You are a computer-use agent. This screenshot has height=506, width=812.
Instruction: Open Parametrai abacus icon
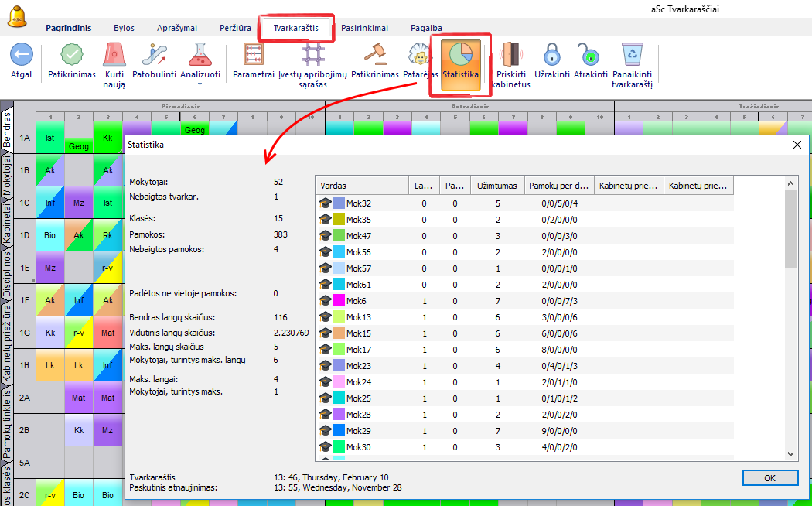(x=254, y=56)
